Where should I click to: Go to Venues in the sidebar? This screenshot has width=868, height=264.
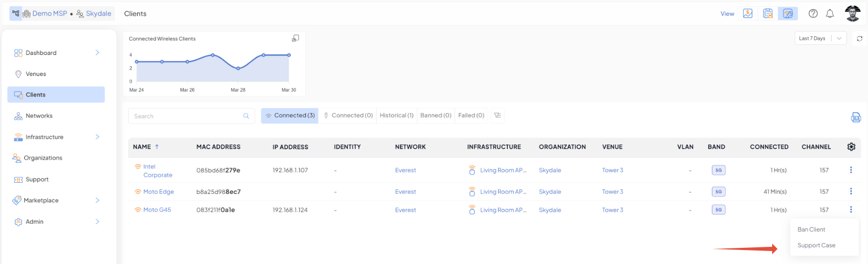[36, 74]
